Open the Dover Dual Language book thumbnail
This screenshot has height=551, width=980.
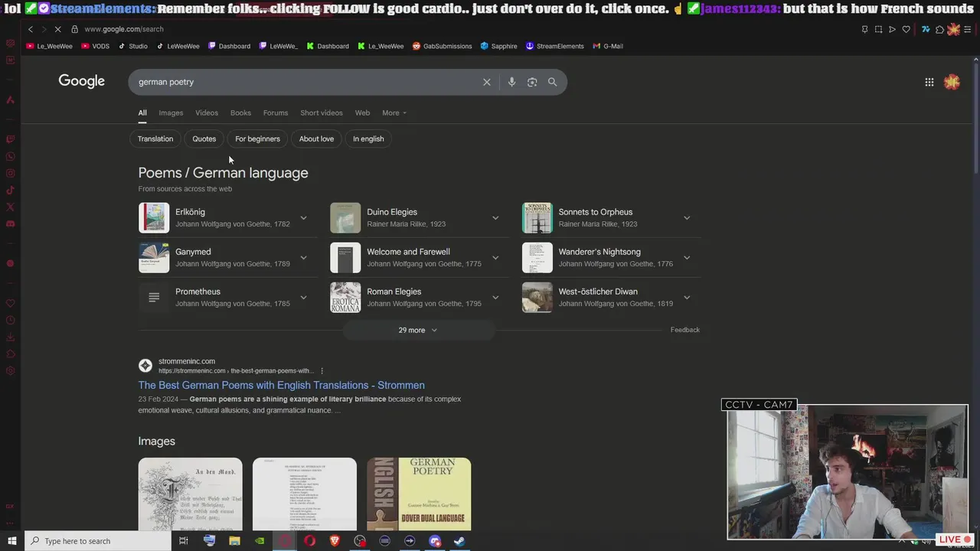click(419, 494)
